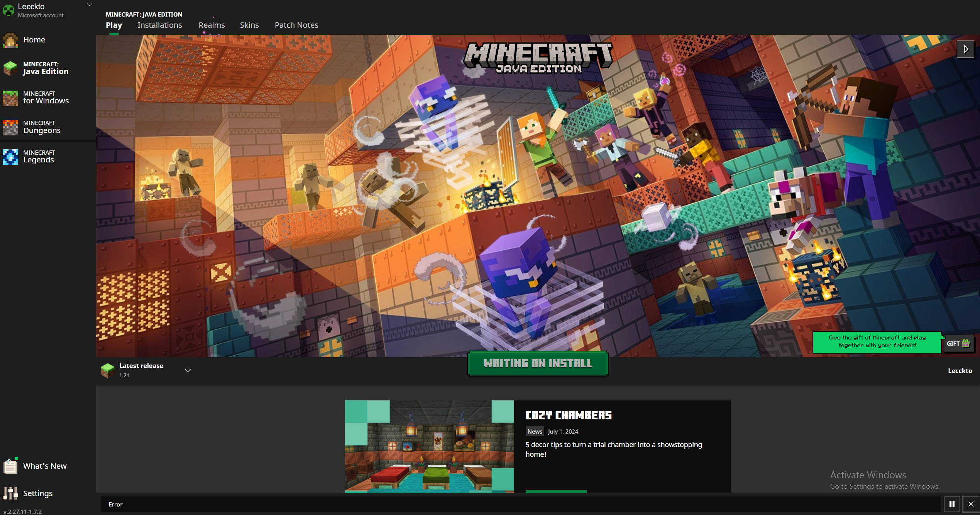This screenshot has width=980, height=515.
Task: Open the Minecraft Legends sidebar icon
Action: [10, 157]
